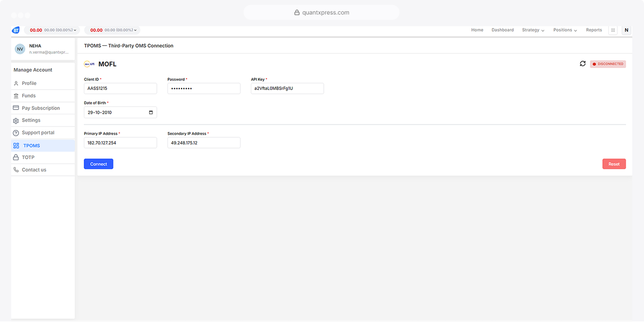The height and width of the screenshot is (322, 644).
Task: Open Funds in sidebar
Action: 42,95
